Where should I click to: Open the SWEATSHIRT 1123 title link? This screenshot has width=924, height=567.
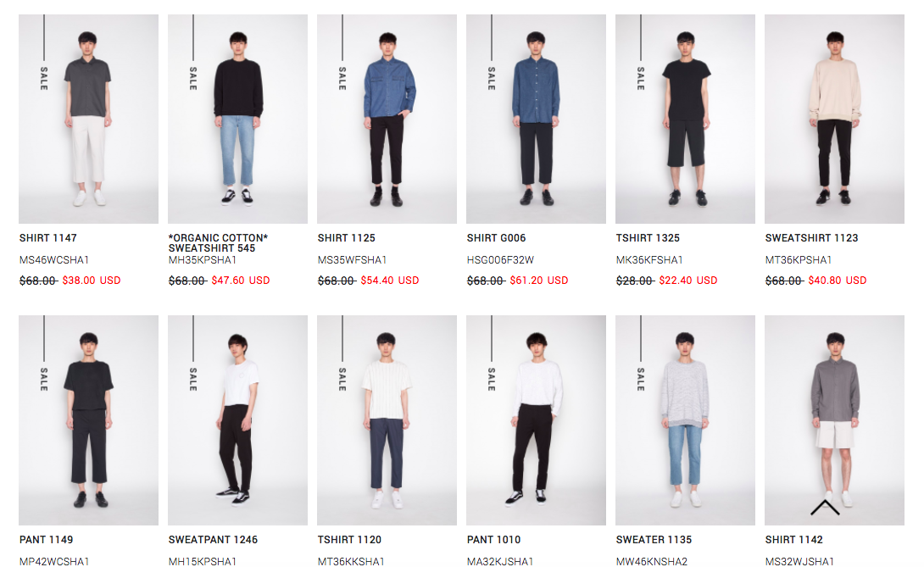811,238
